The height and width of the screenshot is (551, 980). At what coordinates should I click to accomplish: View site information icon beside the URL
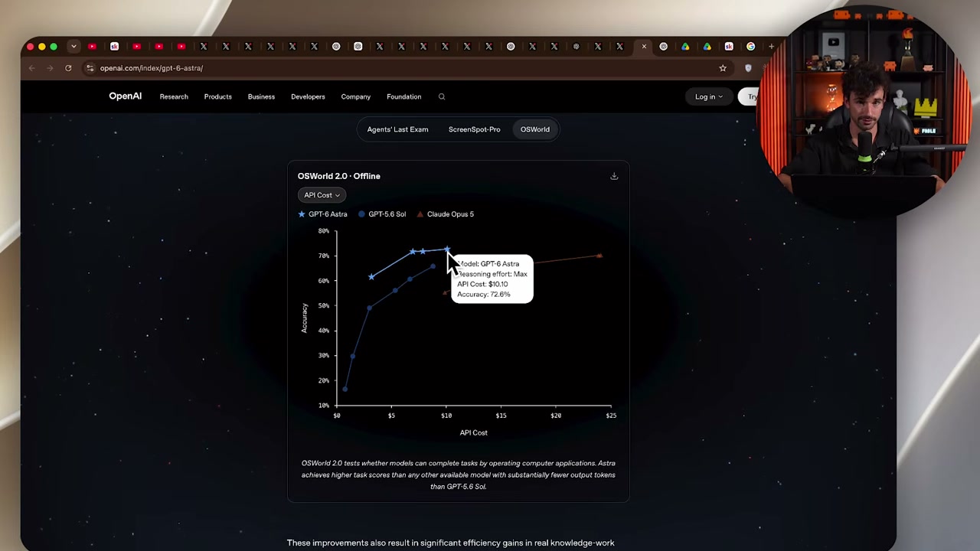coord(90,68)
